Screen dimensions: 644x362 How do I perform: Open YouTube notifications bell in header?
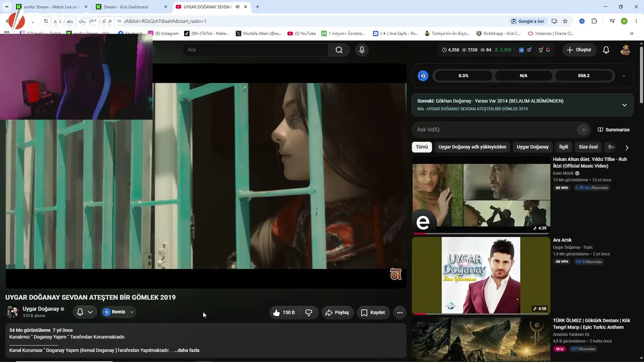click(x=606, y=50)
